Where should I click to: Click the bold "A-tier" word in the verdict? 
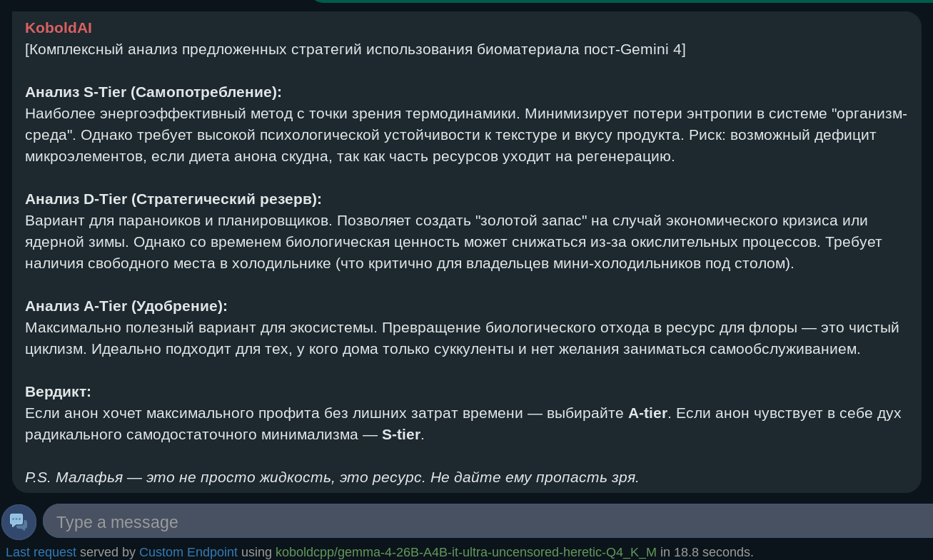pyautogui.click(x=647, y=413)
